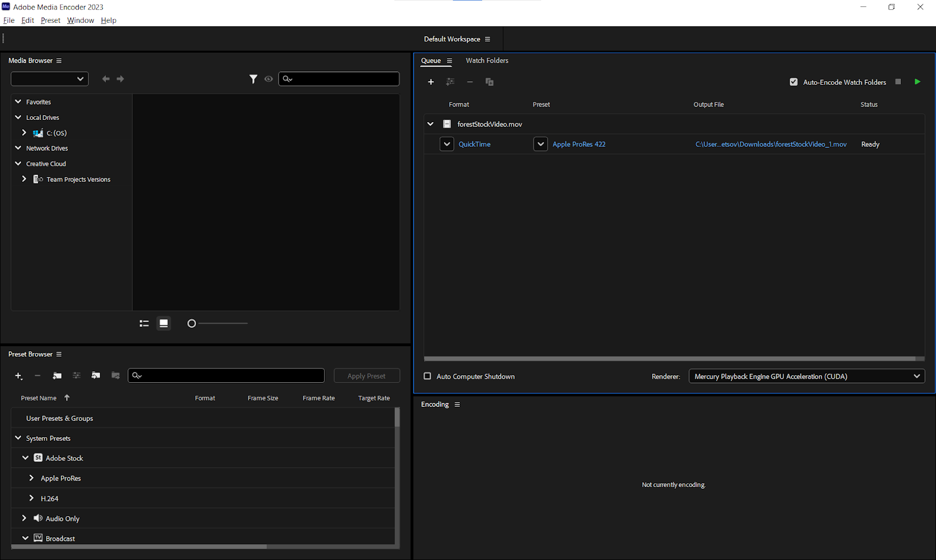936x560 pixels.
Task: Switch Media Browser to thumbnail view
Action: [164, 323]
